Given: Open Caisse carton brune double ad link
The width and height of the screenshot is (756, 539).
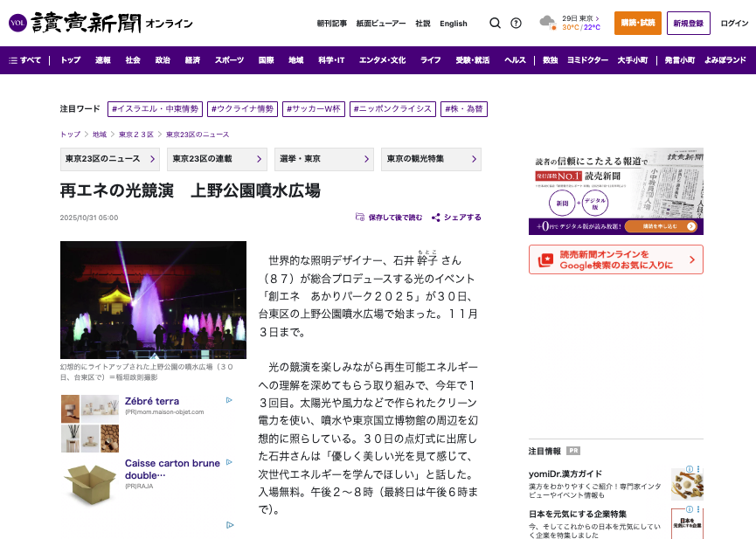Looking at the screenshot, I should coord(172,469).
